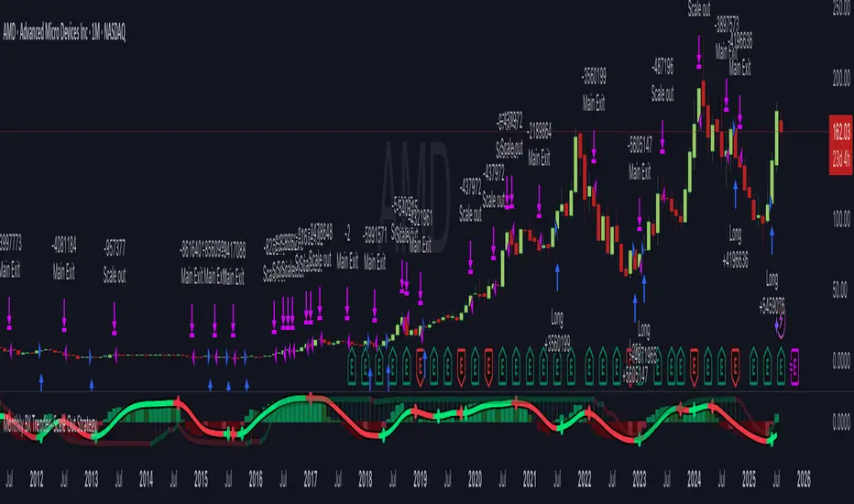Image resolution: width=854 pixels, height=504 pixels.
Task: Select the Monthly BX Trender Scale Out Strategy label
Action: click(x=50, y=425)
